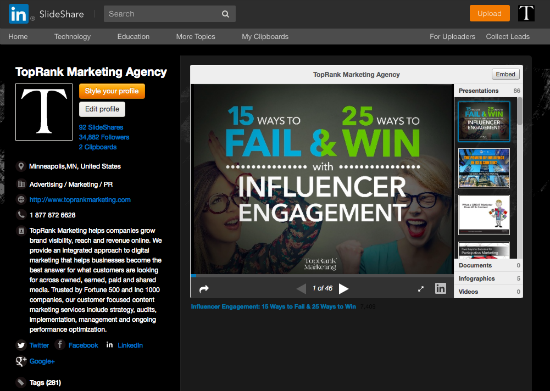This screenshot has width=550, height=391.
Task: Click Minneapolis, MN, United States text
Action: (x=75, y=166)
